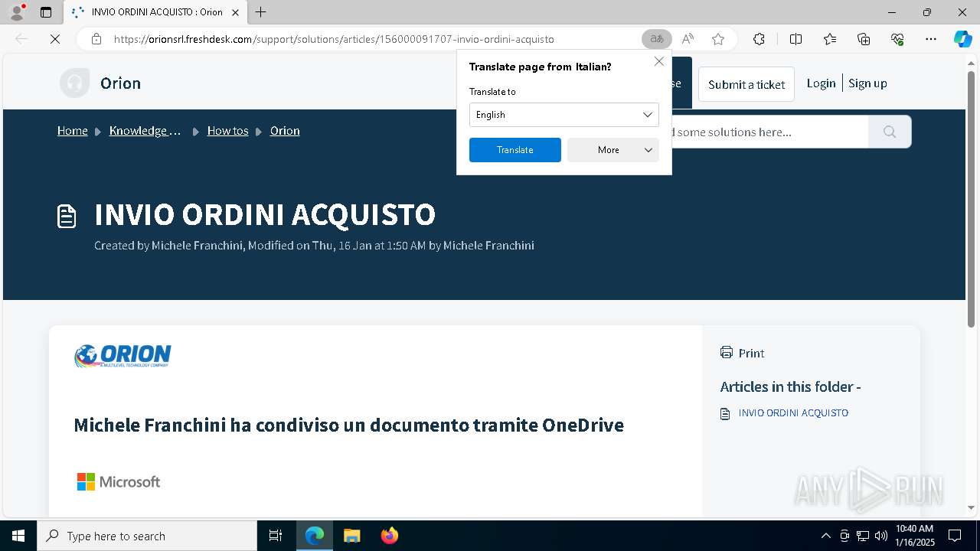
Task: Add this page to favorites star
Action: point(718,39)
